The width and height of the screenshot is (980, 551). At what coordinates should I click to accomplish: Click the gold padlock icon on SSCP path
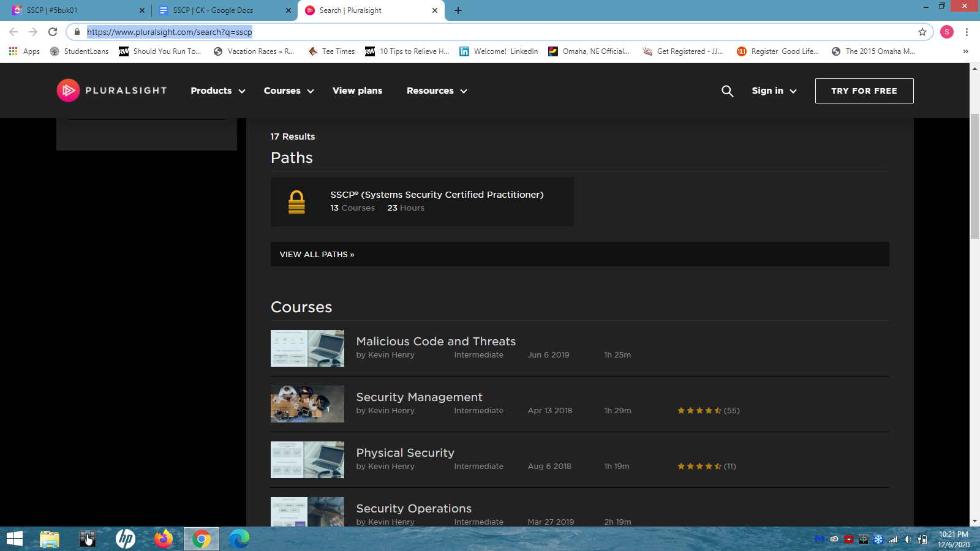(x=296, y=202)
